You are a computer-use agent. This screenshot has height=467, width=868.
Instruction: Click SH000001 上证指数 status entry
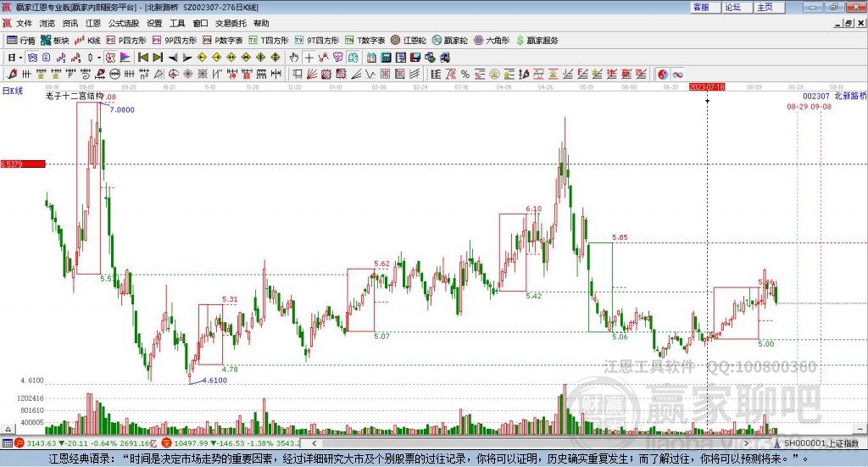pos(816,443)
